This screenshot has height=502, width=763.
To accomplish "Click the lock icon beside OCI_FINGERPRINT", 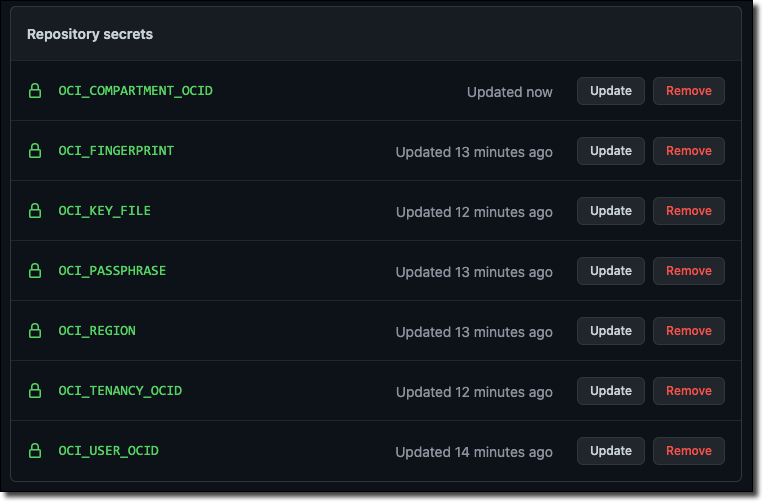I will (x=35, y=151).
